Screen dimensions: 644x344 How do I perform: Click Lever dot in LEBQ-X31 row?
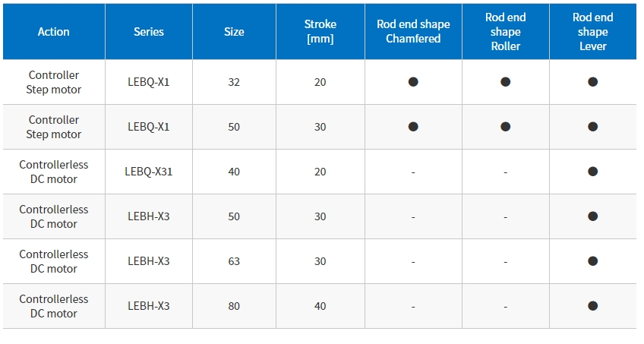click(x=592, y=171)
